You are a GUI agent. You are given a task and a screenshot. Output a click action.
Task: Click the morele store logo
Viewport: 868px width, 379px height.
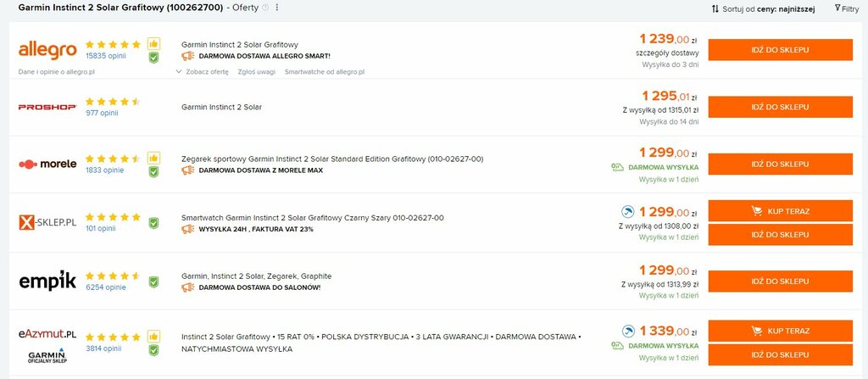(x=47, y=164)
